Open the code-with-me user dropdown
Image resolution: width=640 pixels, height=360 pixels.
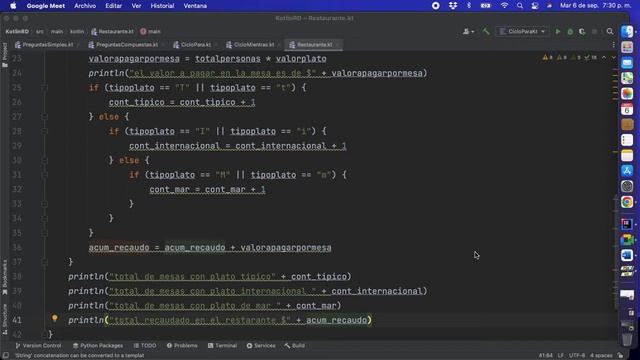[468, 31]
